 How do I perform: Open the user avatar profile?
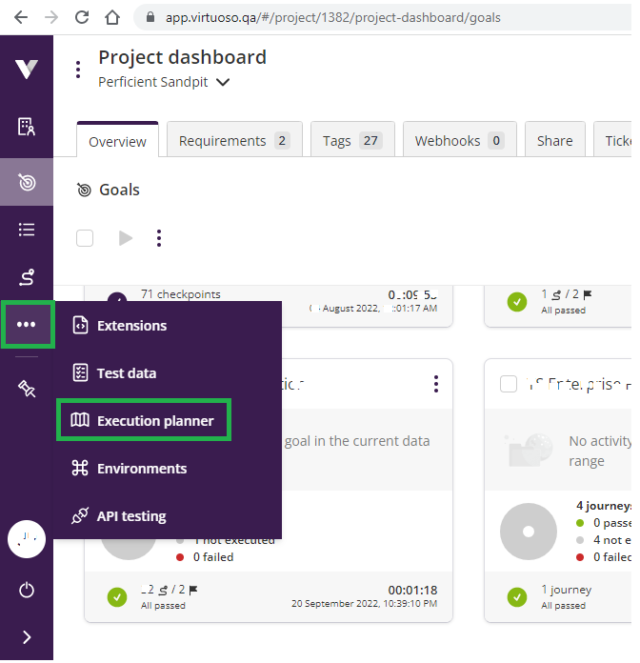click(26, 539)
